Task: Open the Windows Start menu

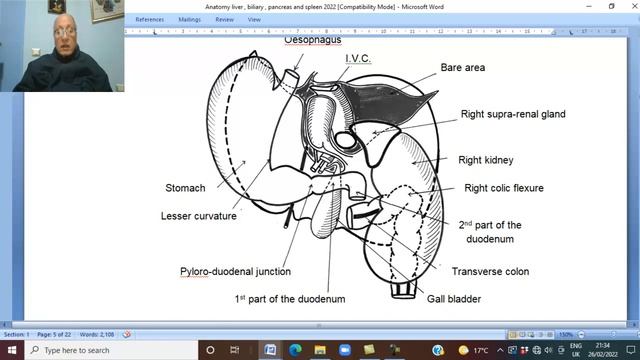Action: (x=12, y=350)
